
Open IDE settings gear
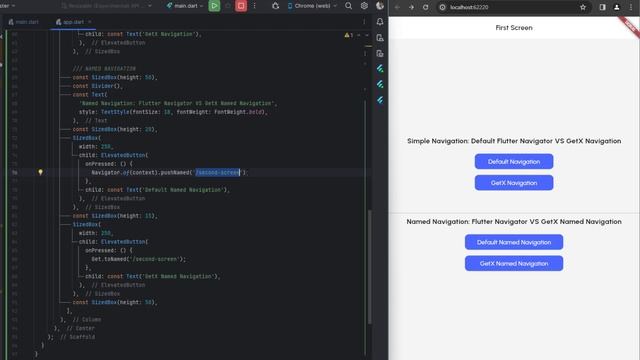coord(364,6)
